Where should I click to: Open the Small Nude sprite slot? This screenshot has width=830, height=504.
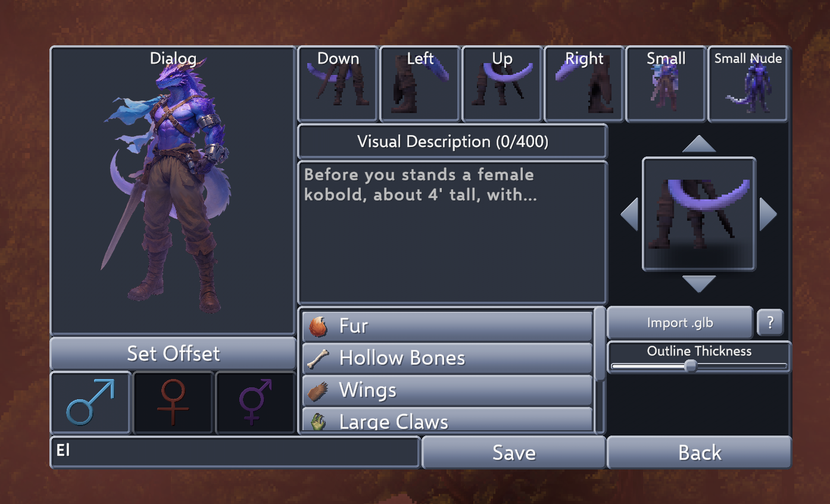pos(748,84)
